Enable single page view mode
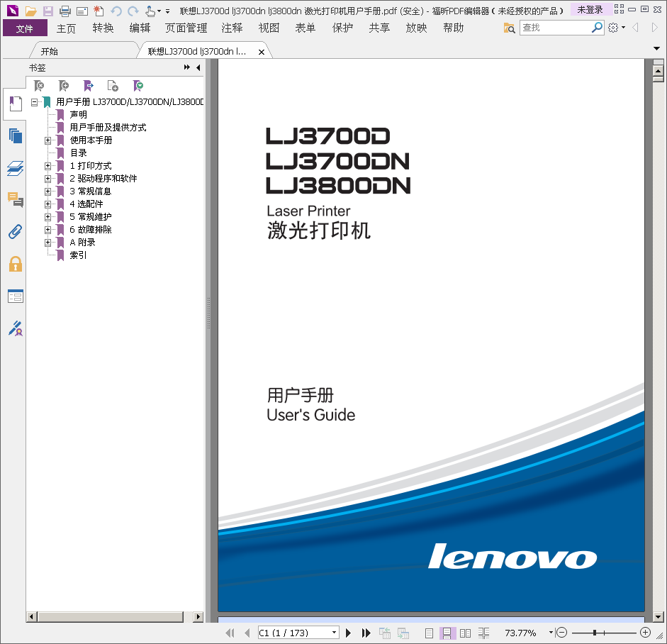This screenshot has height=644, width=667. tap(430, 633)
